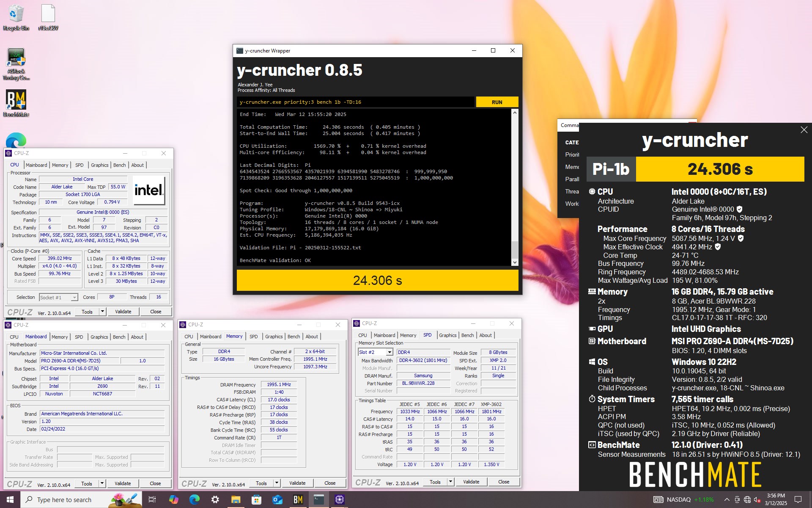Switch to Bench tab in top CPU-Z
This screenshot has height=508, width=812.
[x=120, y=165]
